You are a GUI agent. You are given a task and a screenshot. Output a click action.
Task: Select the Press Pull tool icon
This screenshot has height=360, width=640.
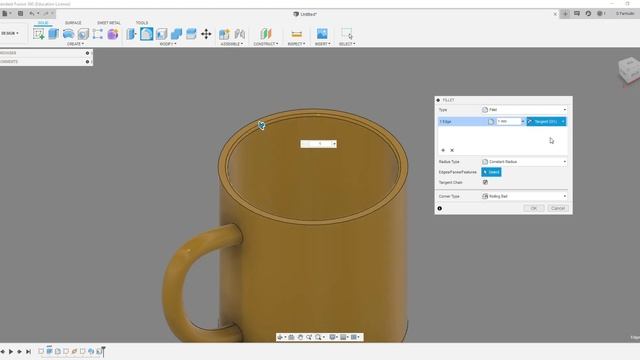(x=131, y=34)
